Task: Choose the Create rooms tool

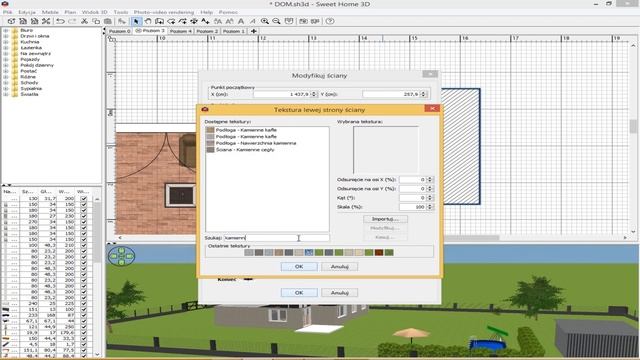Action: (171, 21)
